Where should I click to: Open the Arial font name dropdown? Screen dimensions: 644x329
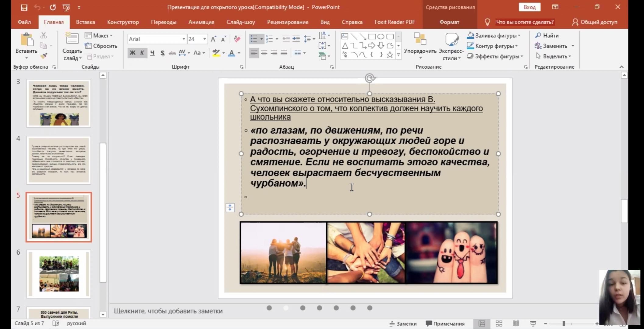(184, 39)
